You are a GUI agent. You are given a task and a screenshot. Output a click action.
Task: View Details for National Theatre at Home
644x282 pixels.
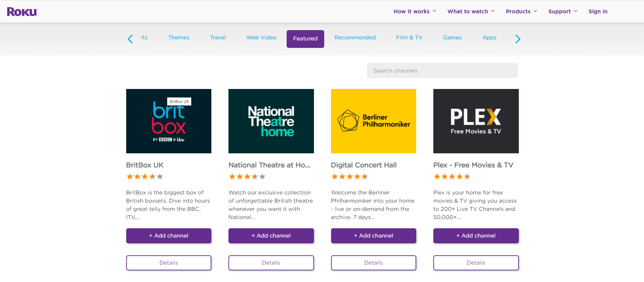coord(271,263)
